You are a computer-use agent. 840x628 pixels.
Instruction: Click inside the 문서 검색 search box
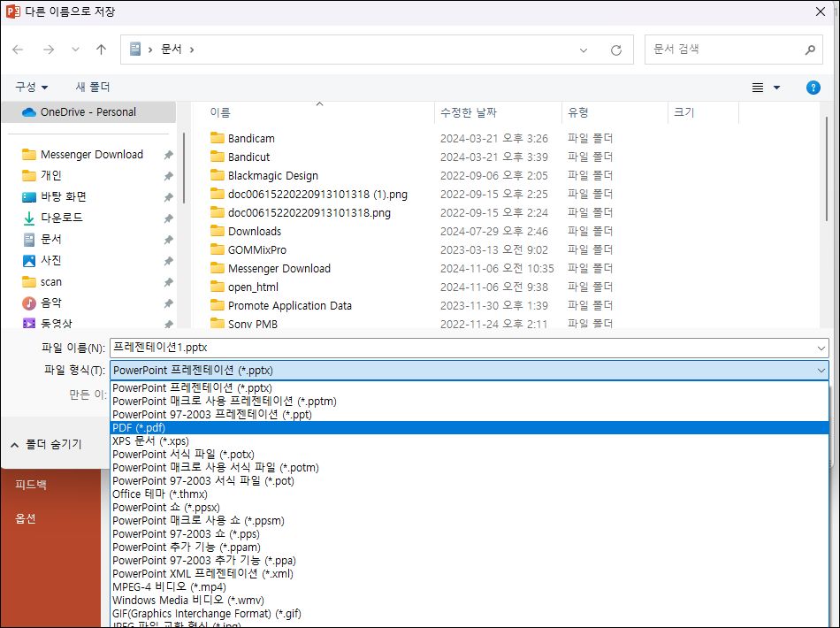(x=725, y=50)
